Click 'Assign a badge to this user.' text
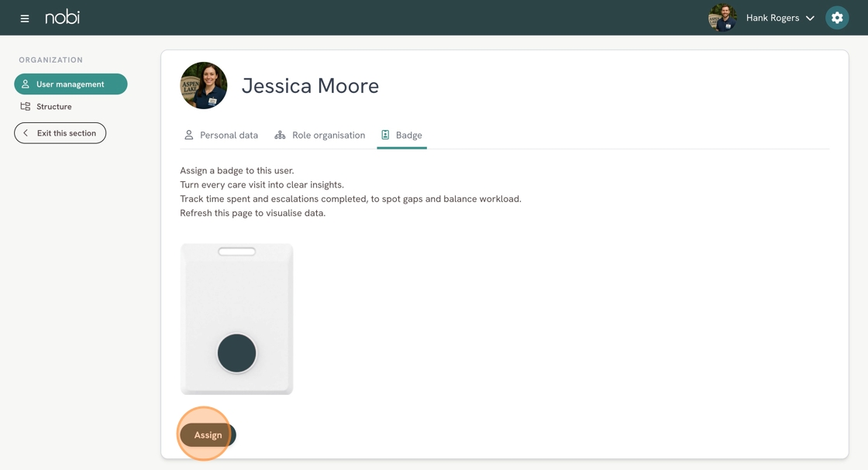 coord(237,170)
